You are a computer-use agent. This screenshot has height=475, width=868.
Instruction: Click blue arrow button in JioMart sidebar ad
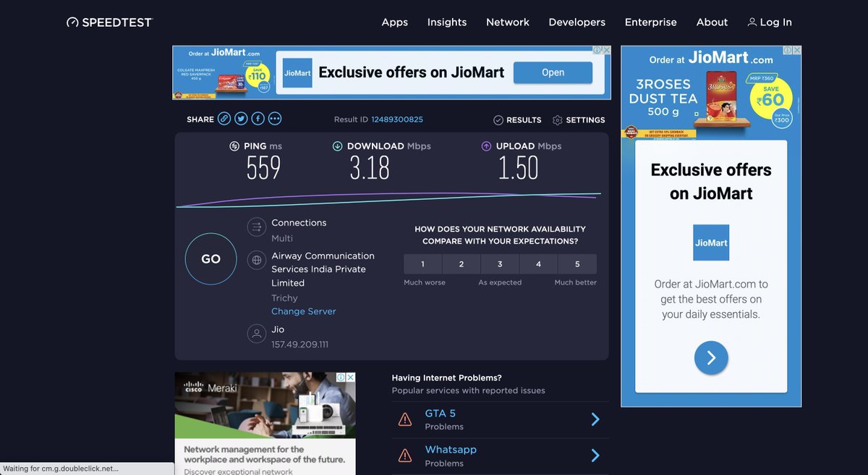tap(711, 357)
